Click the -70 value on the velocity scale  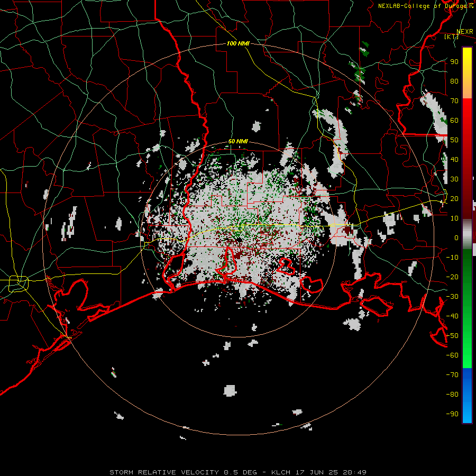point(452,375)
